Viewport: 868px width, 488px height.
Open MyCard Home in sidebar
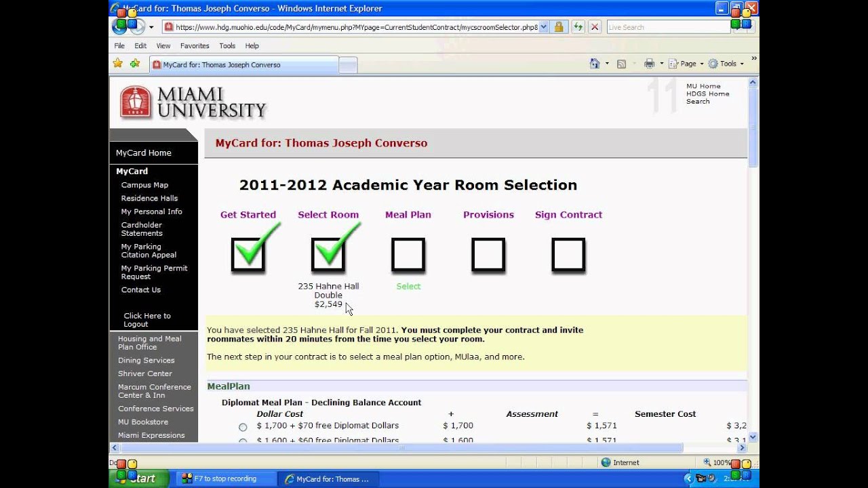(x=144, y=153)
